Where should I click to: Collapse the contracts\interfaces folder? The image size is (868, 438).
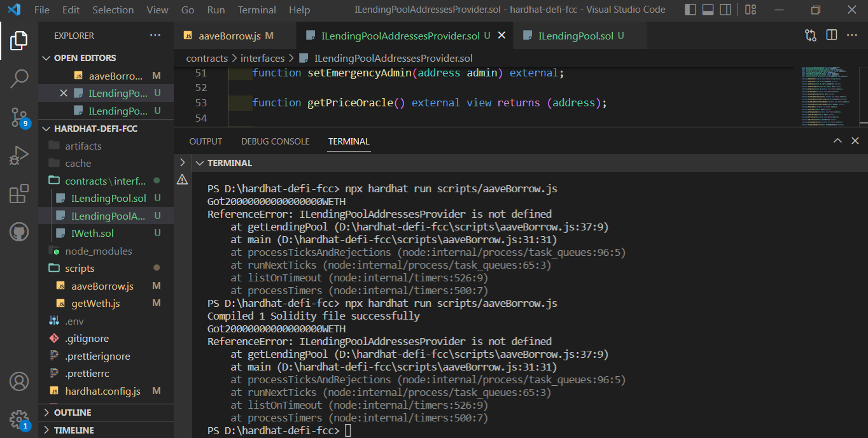pos(106,181)
